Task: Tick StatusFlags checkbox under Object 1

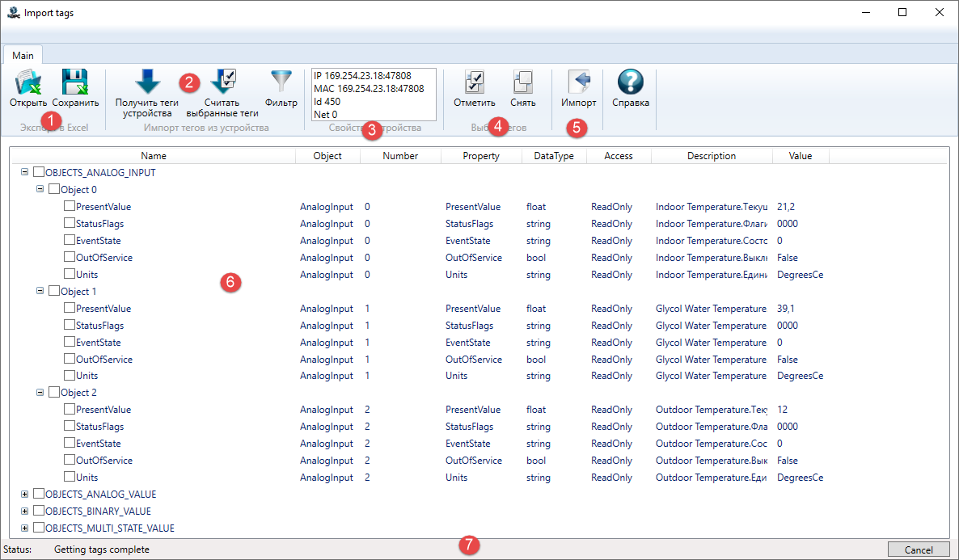Action: [69, 325]
